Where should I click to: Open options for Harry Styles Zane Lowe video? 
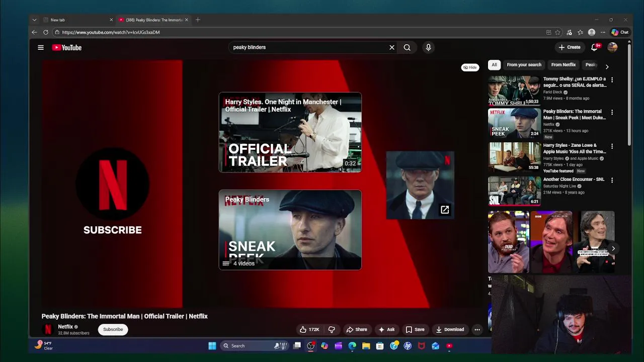612,146
